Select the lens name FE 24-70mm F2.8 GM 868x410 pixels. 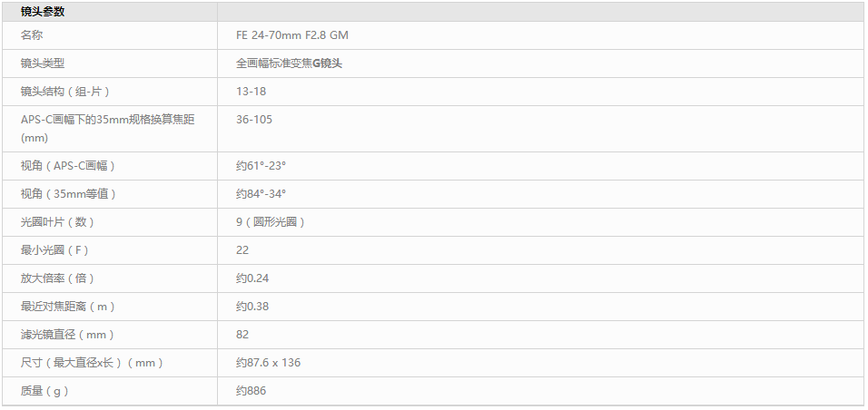(x=291, y=35)
